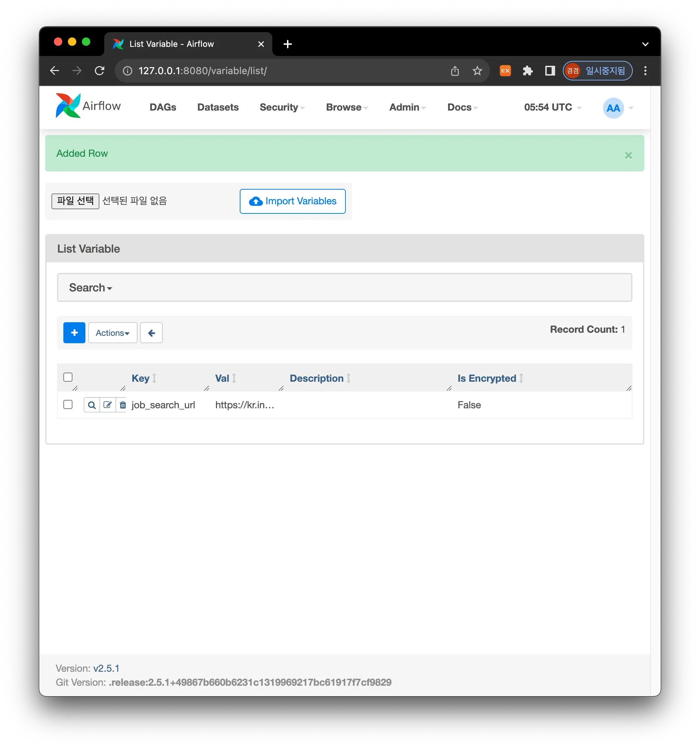This screenshot has width=700, height=748.
Task: Bookmark this page with the star icon
Action: pos(477,71)
